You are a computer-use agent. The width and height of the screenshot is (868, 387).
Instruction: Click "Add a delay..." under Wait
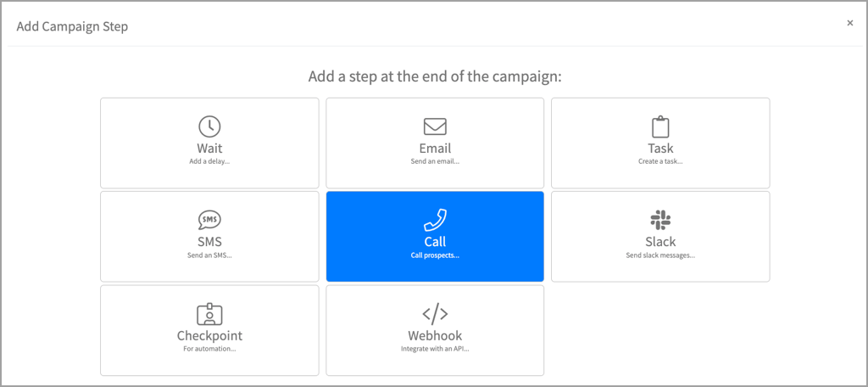pyautogui.click(x=209, y=161)
